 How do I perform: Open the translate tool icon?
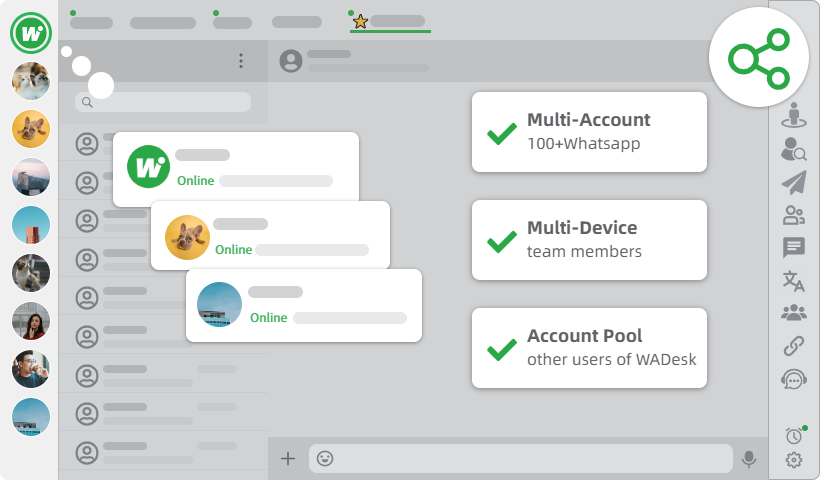click(x=794, y=281)
